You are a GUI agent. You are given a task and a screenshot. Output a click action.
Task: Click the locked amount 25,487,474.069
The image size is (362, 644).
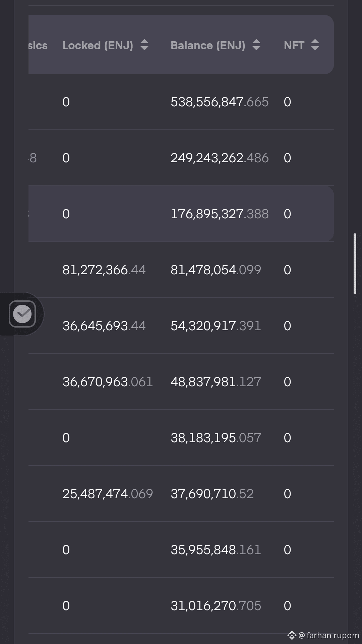108,494
